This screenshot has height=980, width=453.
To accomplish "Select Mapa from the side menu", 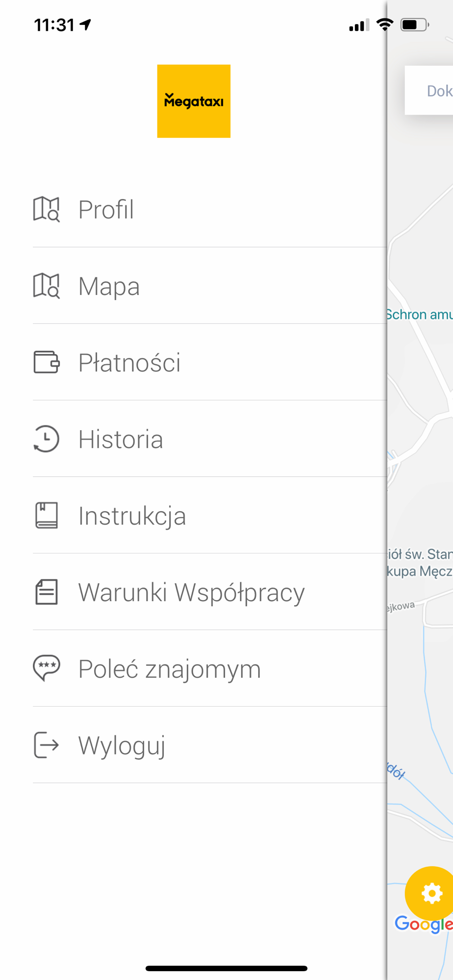I will [210, 286].
